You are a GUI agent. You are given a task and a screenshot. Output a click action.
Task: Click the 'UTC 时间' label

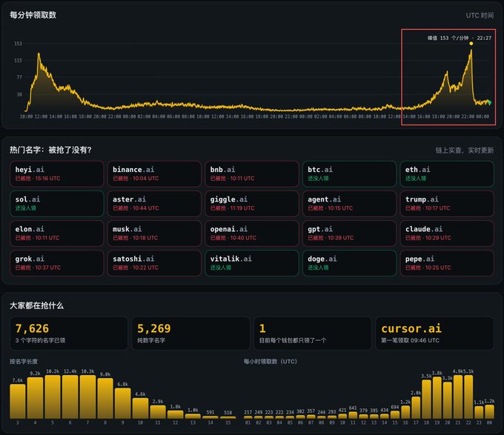480,16
